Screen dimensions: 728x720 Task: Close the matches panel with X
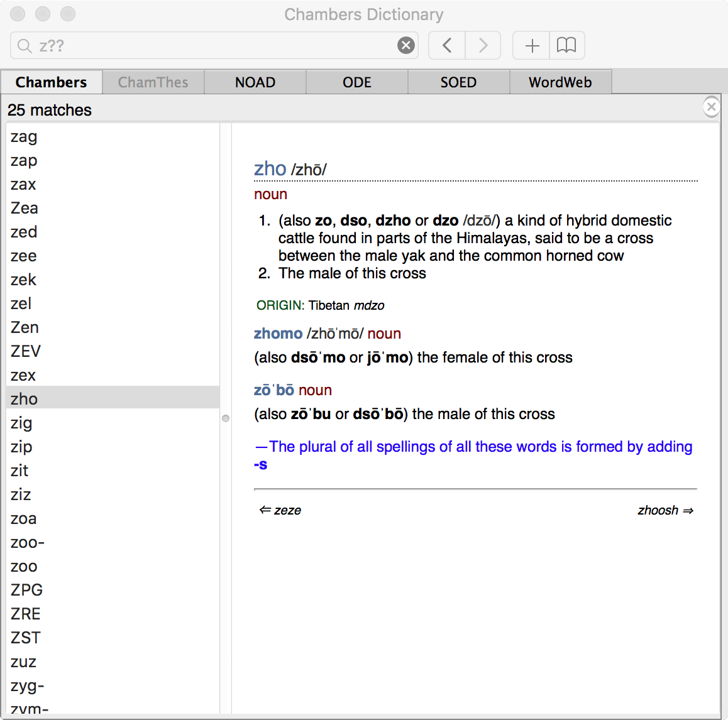tap(711, 107)
